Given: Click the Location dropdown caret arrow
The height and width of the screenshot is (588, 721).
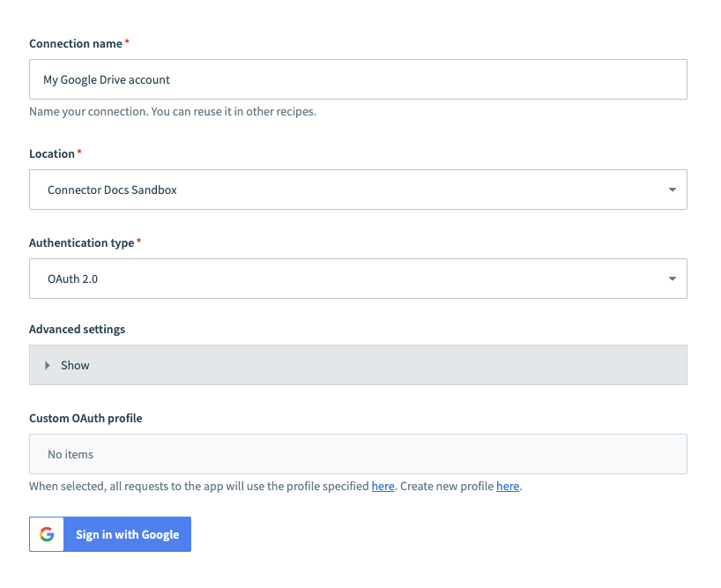Looking at the screenshot, I should pos(672,190).
